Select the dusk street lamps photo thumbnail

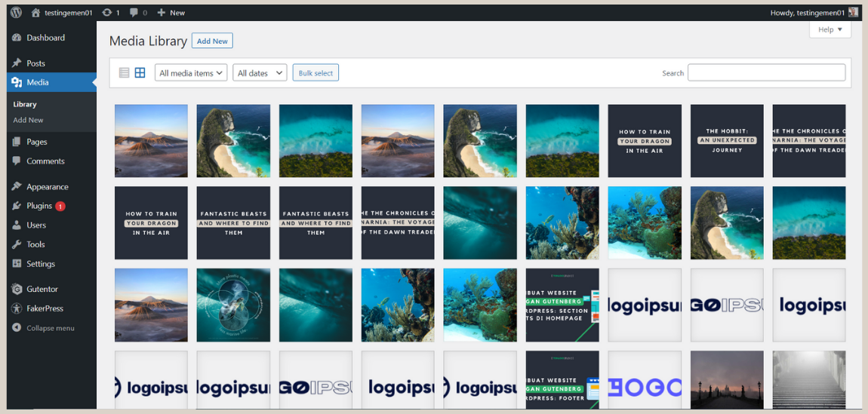click(x=727, y=380)
